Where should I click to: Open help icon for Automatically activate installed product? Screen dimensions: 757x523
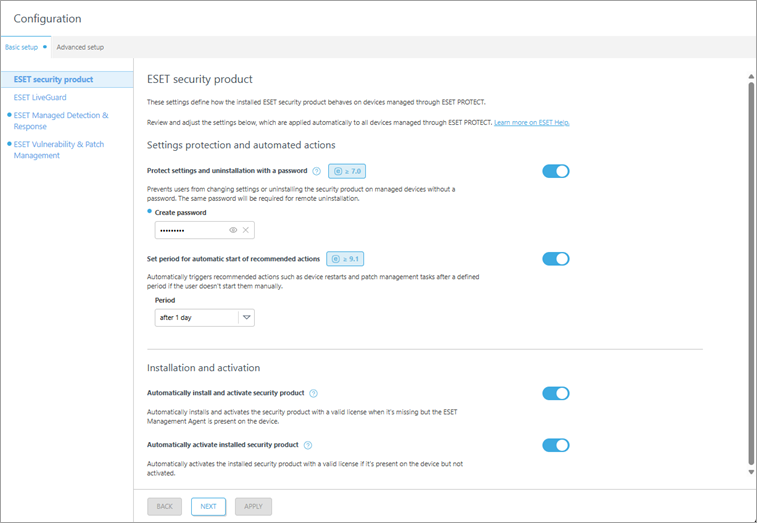point(308,445)
